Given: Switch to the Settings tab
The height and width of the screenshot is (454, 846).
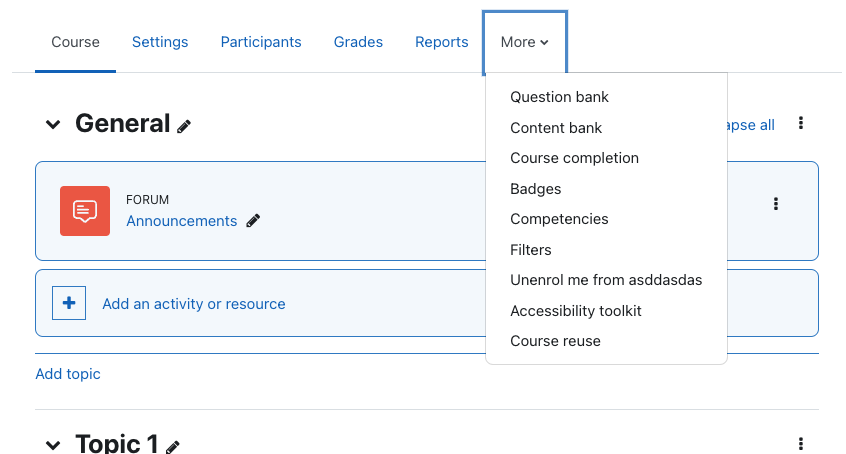Looking at the screenshot, I should click(160, 42).
